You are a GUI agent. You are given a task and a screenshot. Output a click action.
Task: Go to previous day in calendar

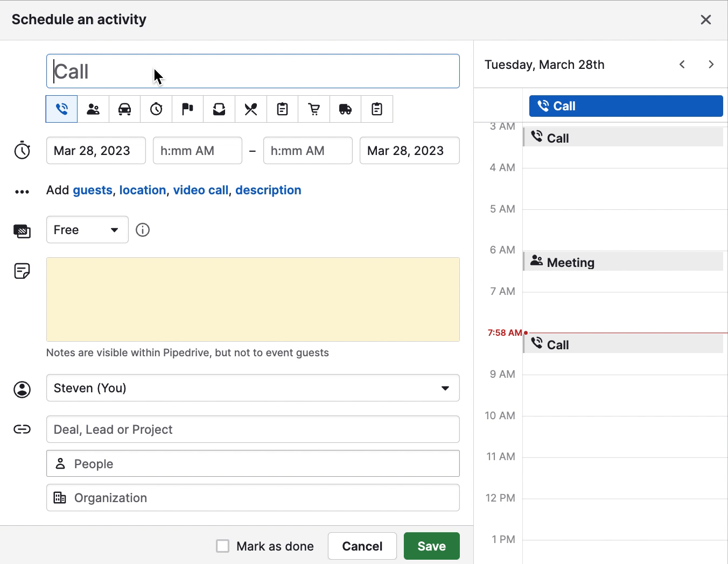682,65
